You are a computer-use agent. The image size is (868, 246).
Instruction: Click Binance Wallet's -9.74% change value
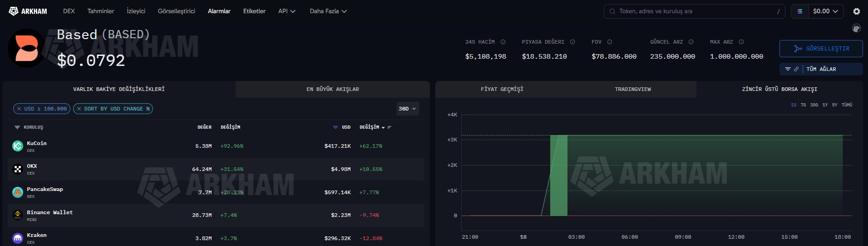369,215
